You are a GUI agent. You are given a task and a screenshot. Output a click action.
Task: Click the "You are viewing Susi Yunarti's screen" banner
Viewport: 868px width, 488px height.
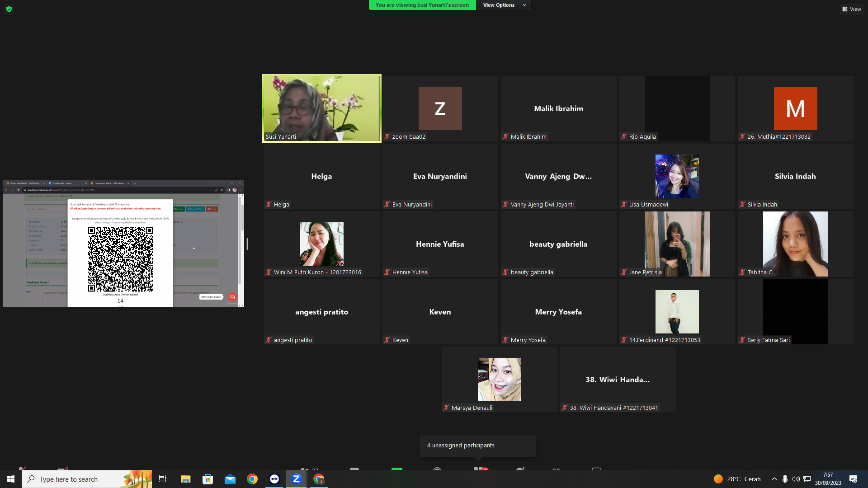coord(422,5)
